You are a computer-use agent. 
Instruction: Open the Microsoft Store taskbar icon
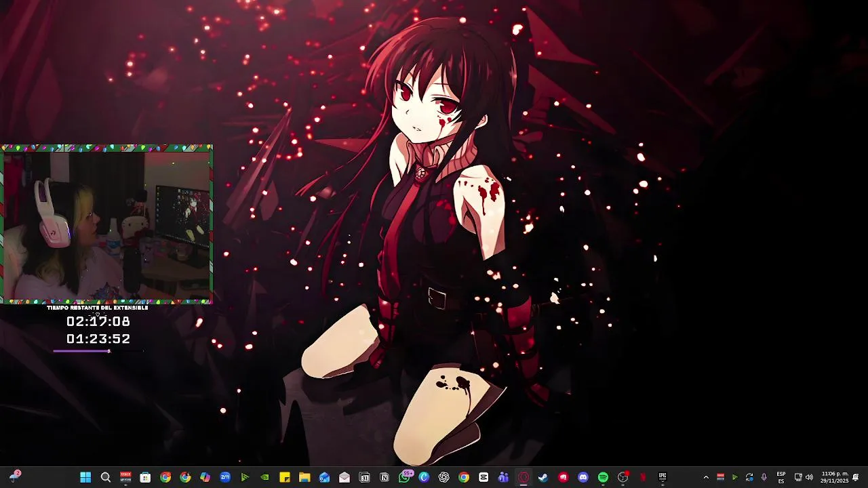click(x=145, y=477)
